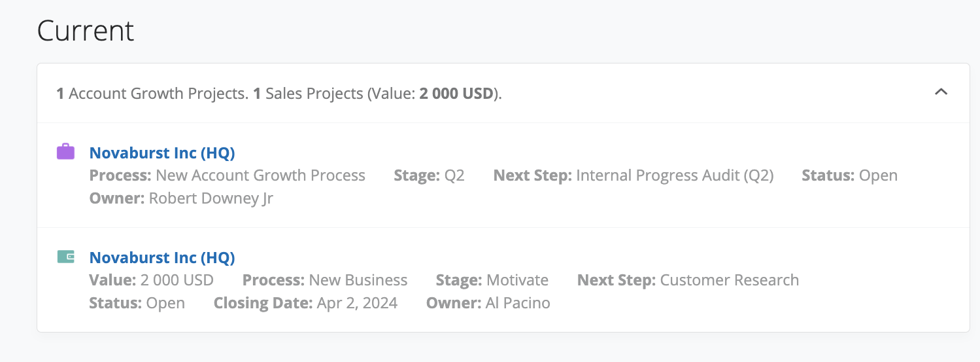The image size is (980, 362).
Task: Click Internal Progress Audit (Q2) next step
Action: point(675,175)
